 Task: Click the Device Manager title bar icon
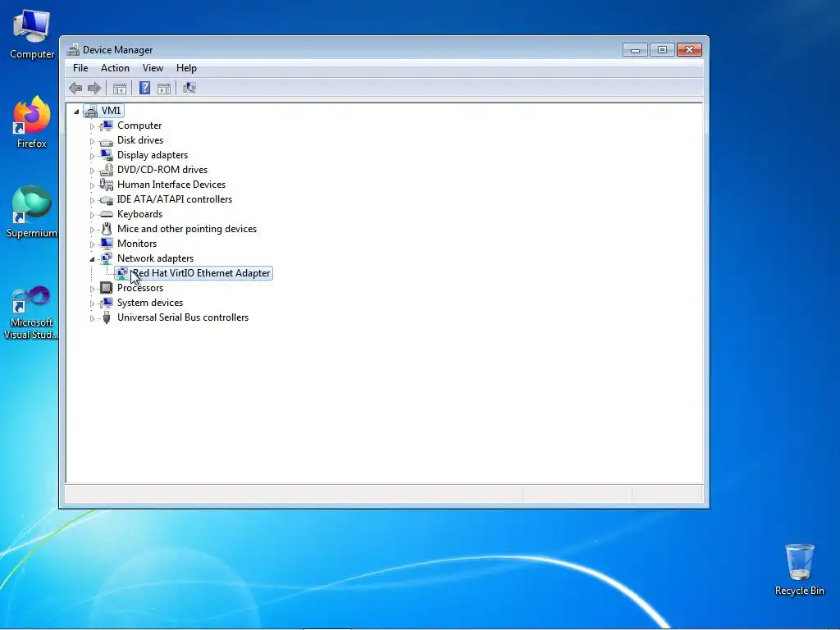[x=73, y=50]
